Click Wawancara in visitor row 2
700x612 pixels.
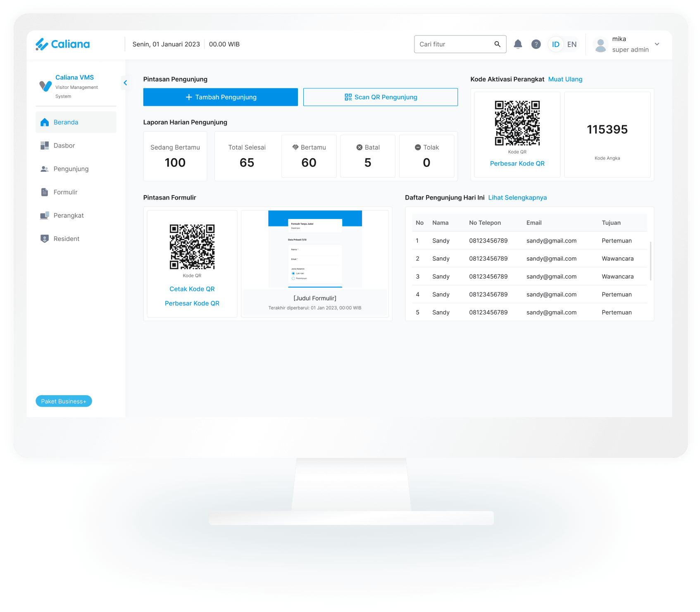pyautogui.click(x=618, y=259)
